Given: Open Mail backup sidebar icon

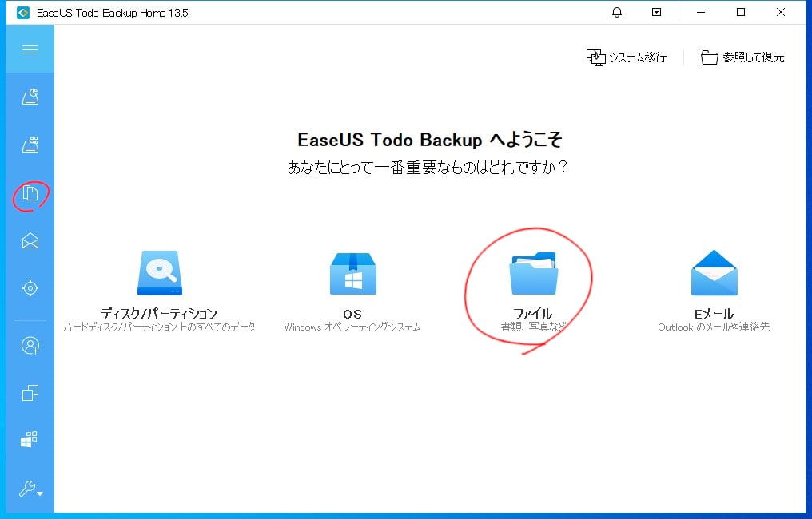Looking at the screenshot, I should click(x=30, y=240).
